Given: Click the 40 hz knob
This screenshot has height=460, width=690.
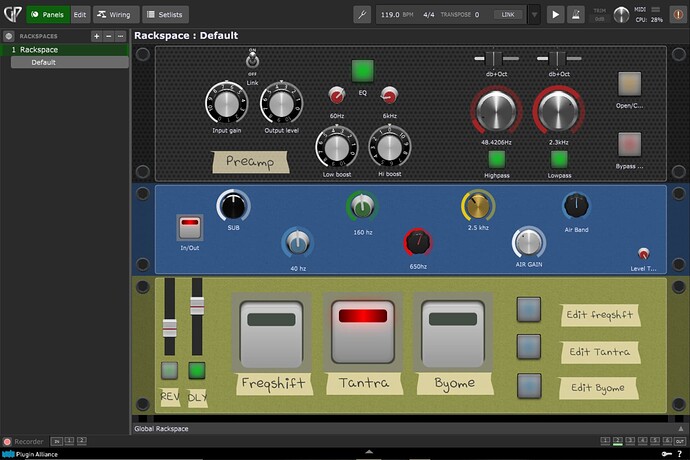Looking at the screenshot, I should click(298, 243).
